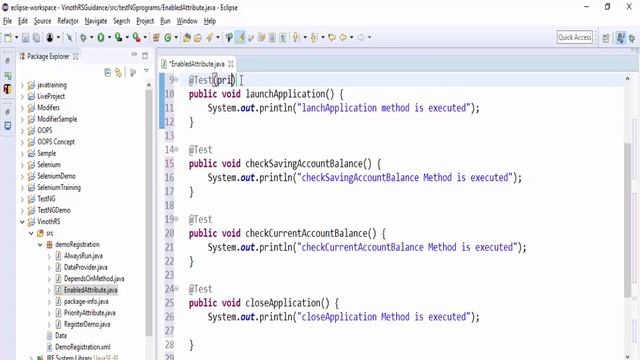Toggle Link with Editor in Package Explorer
Viewport: 640px width, 360px height.
118,73
